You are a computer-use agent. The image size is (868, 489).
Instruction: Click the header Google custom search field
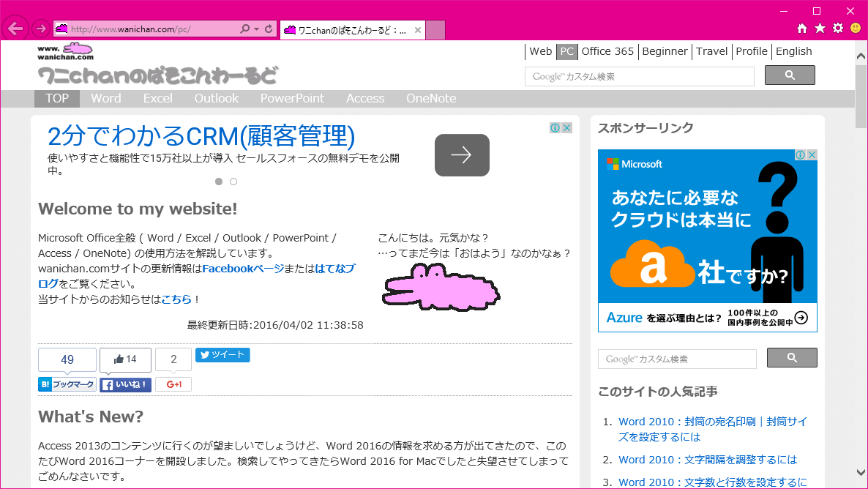pos(640,76)
